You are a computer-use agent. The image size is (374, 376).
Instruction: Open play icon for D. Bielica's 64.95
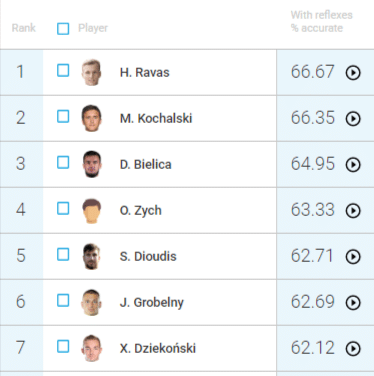353,164
